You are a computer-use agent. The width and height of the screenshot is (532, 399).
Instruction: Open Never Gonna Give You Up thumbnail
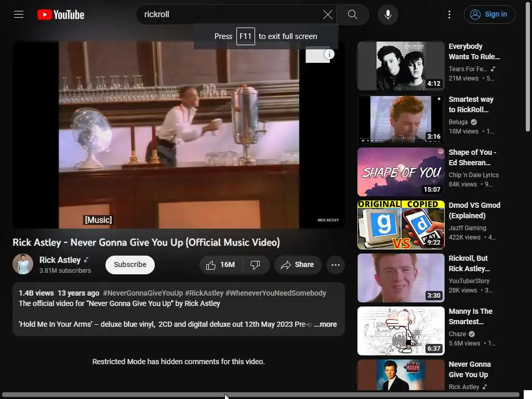[401, 375]
